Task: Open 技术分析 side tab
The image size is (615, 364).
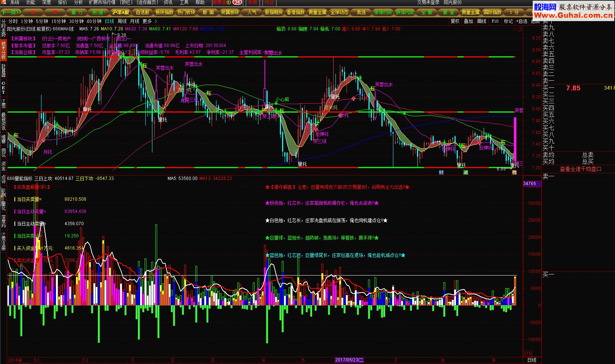Action: tap(3, 50)
